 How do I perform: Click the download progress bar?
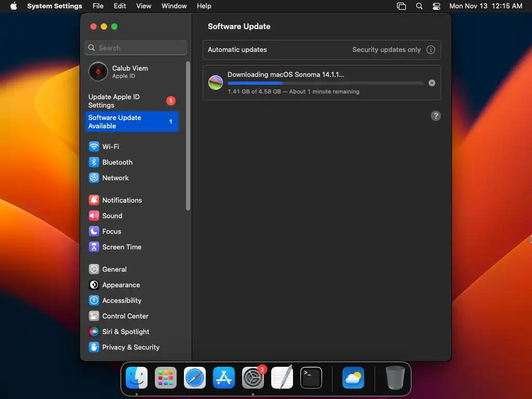pyautogui.click(x=325, y=83)
